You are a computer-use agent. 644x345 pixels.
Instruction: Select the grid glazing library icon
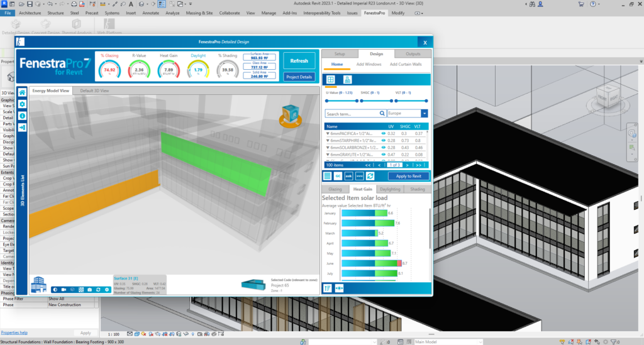point(331,80)
